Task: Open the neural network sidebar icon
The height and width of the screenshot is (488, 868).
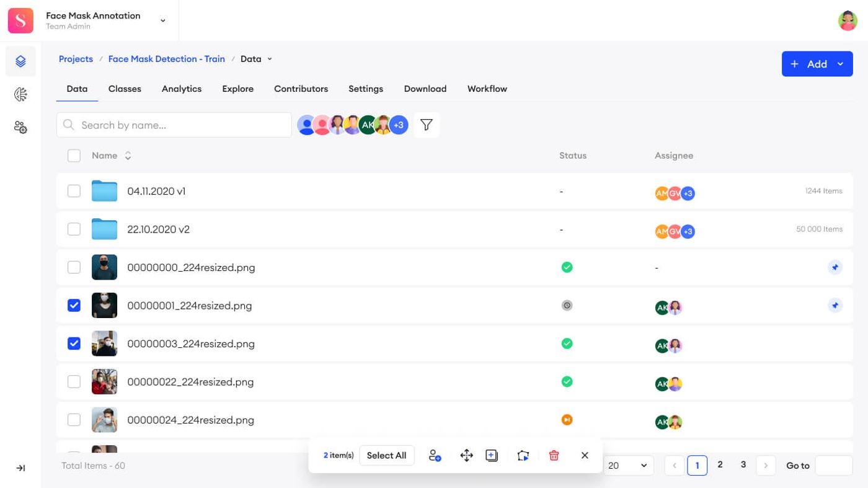Action: (x=20, y=94)
